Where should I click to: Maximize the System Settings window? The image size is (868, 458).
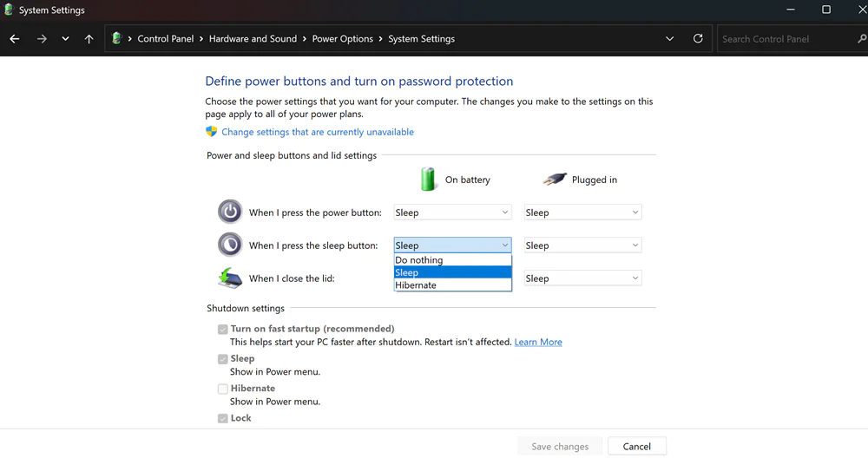tap(826, 10)
